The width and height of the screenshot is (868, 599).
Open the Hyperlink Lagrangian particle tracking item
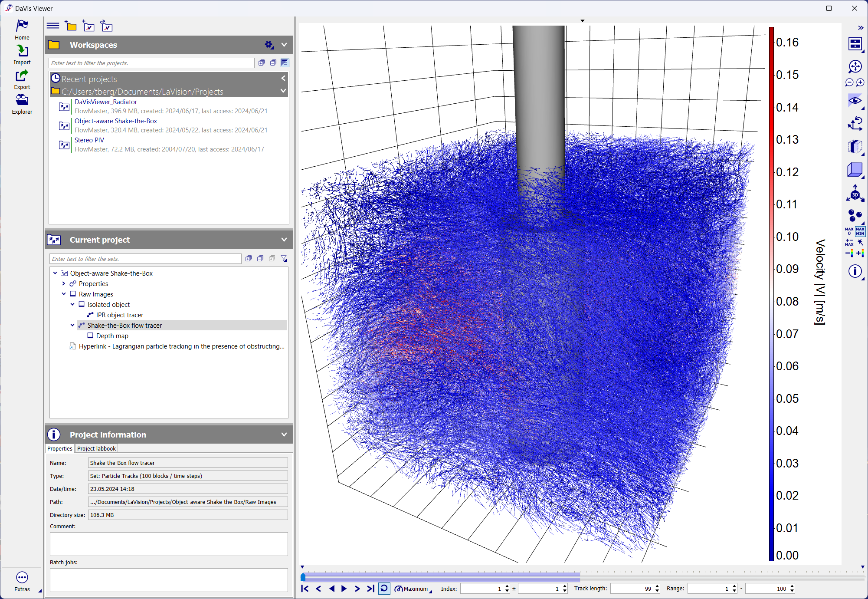tap(181, 346)
